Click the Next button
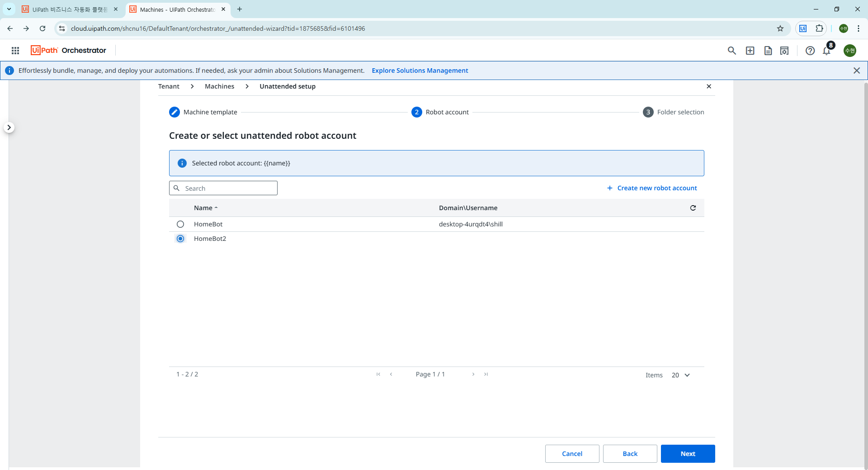Viewport: 868px width, 470px height. click(688, 454)
